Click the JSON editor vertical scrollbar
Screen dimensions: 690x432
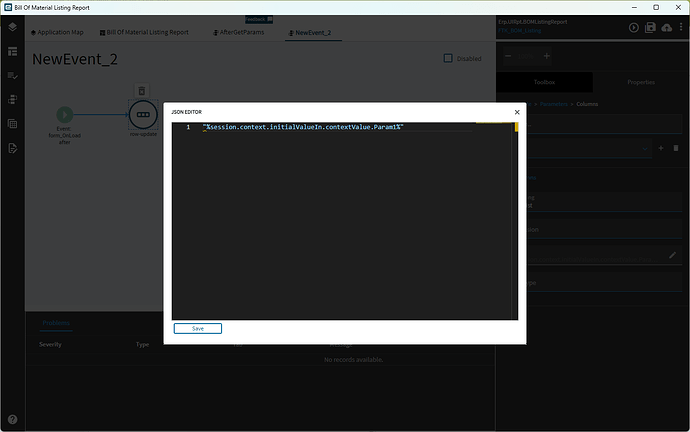(x=516, y=221)
